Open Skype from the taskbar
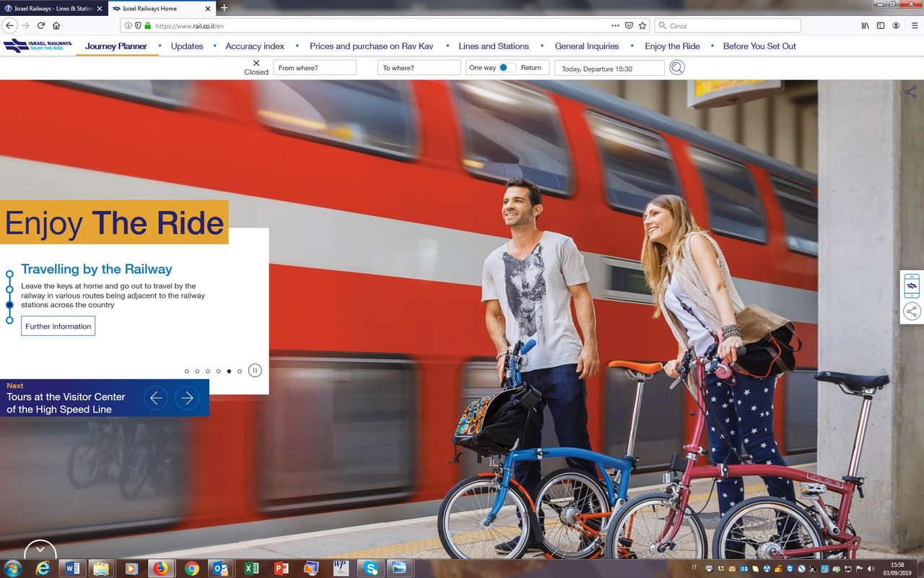924x578 pixels. [x=371, y=569]
